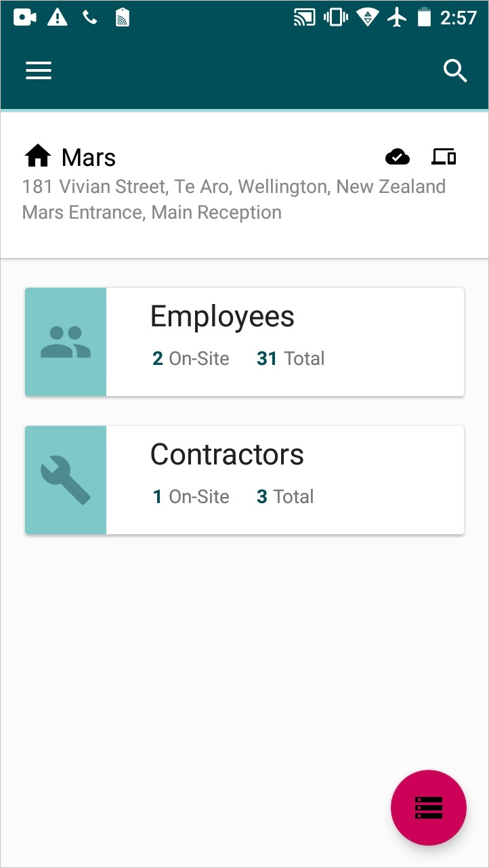Image resolution: width=489 pixels, height=868 pixels.
Task: Open the Employees card
Action: click(244, 342)
